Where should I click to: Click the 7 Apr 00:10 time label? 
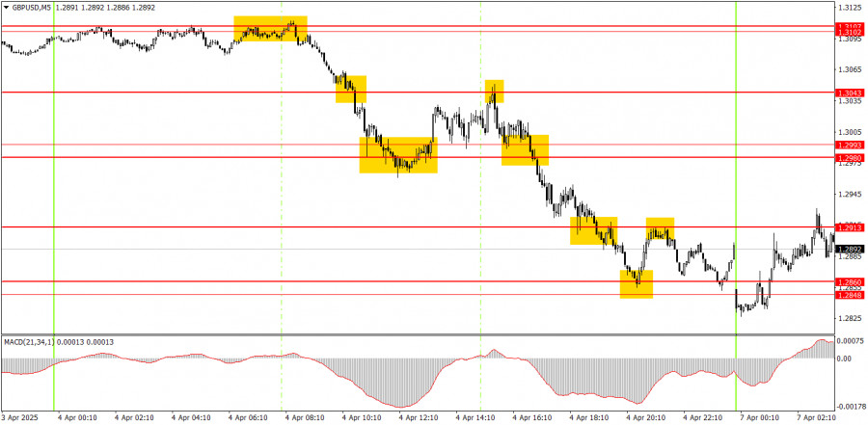pos(762,418)
